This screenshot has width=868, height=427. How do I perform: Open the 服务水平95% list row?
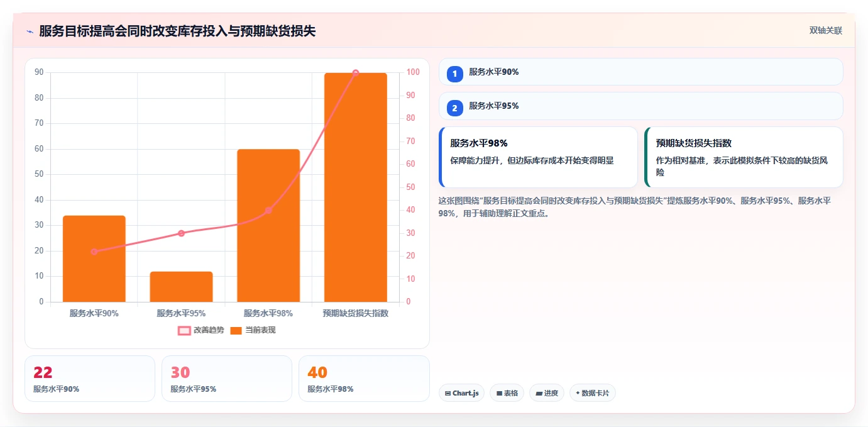[640, 106]
